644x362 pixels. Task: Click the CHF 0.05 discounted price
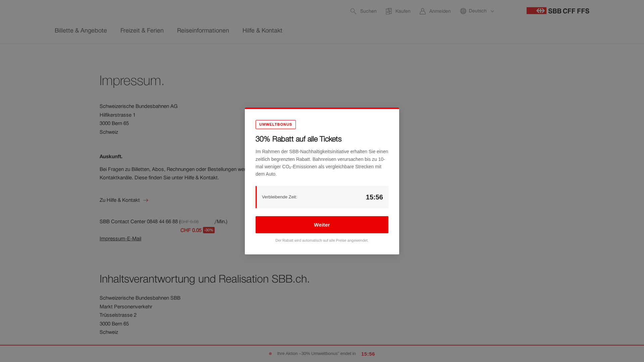191,230
